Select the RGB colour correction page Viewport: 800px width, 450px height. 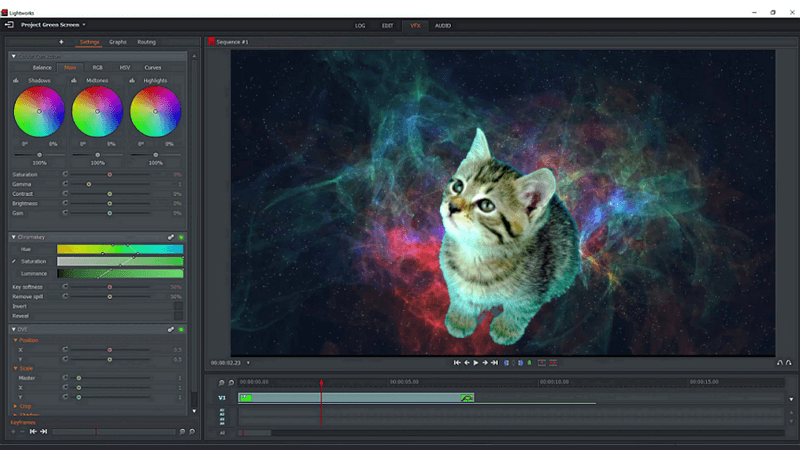pyautogui.click(x=97, y=67)
